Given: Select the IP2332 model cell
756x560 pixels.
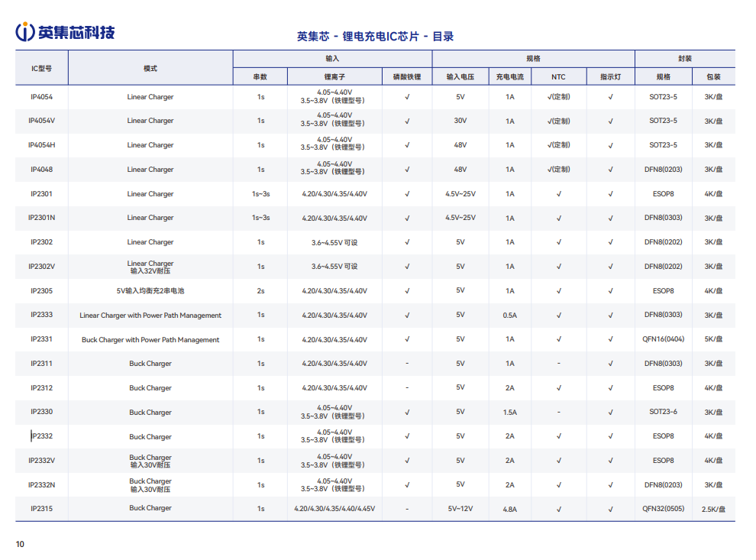Looking at the screenshot, I should [41, 436].
